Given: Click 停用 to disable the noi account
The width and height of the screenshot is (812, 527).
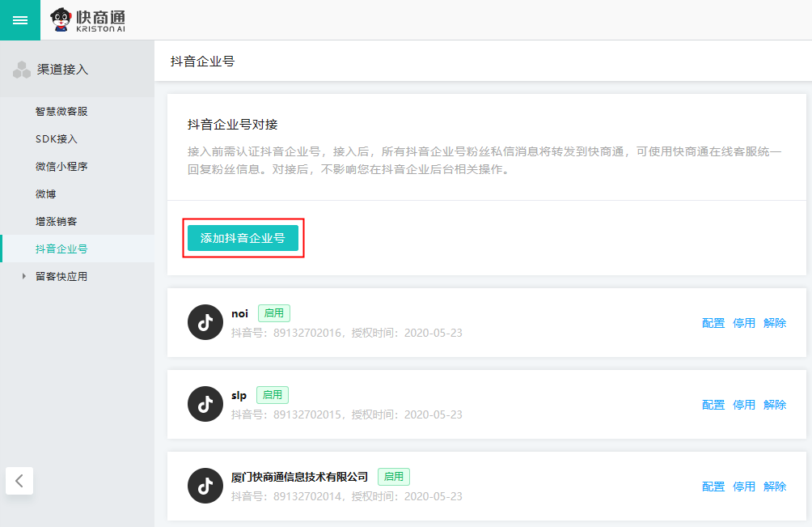Looking at the screenshot, I should point(744,323).
